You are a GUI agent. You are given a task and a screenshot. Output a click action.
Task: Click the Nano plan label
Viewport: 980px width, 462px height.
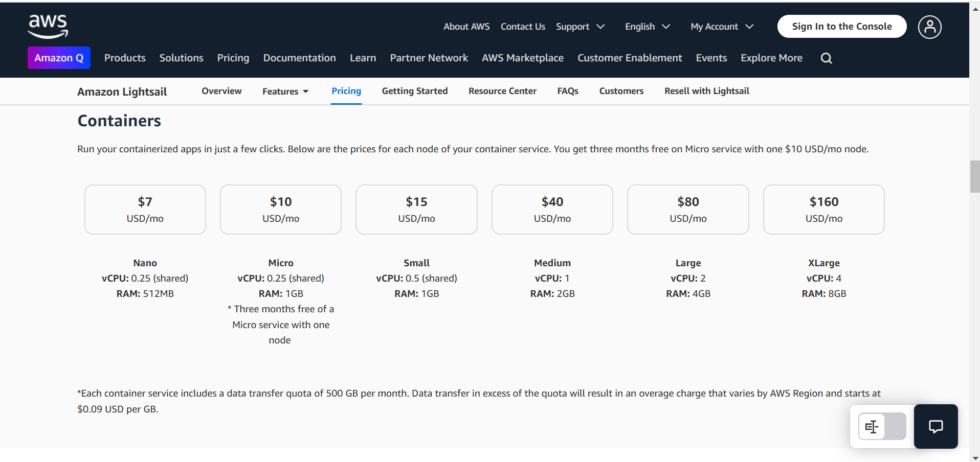[x=145, y=263]
